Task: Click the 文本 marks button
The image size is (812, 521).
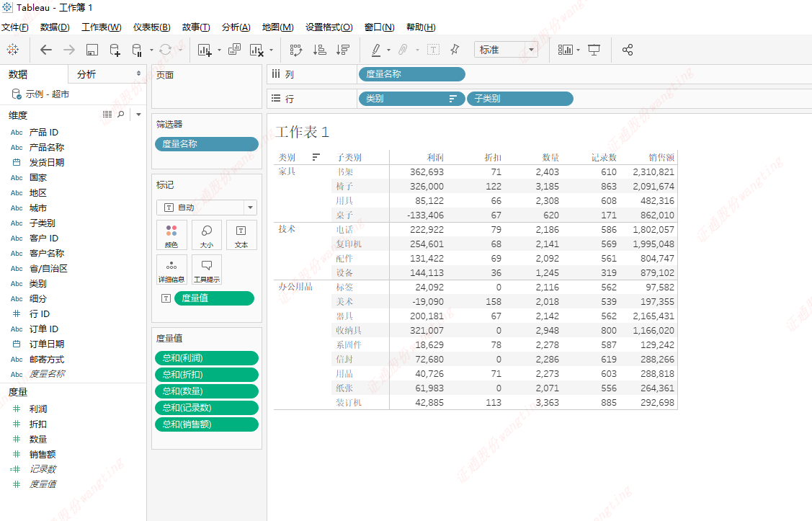Action: pos(241,235)
